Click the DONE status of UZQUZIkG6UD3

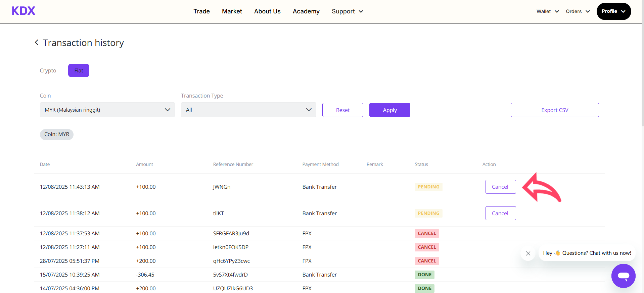click(424, 288)
